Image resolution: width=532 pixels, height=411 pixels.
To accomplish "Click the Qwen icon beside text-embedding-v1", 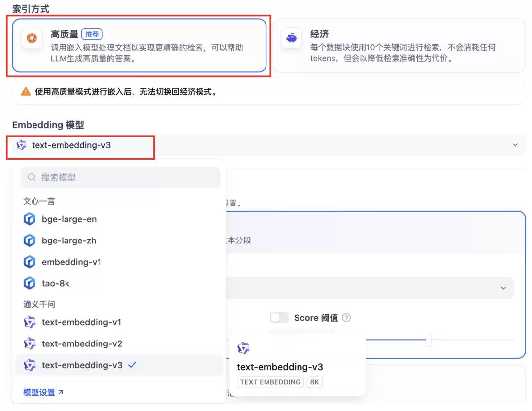I will pyautogui.click(x=30, y=322).
